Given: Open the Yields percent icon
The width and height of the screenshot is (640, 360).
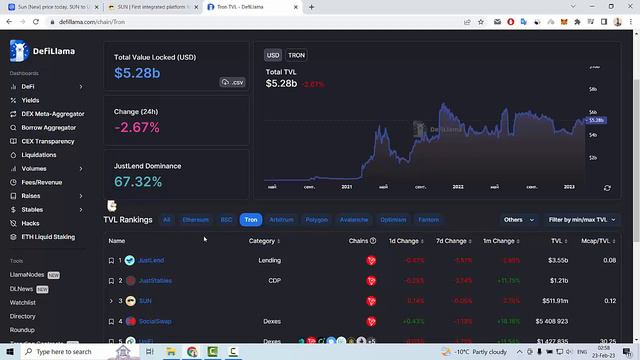Looking at the screenshot, I should (13, 100).
